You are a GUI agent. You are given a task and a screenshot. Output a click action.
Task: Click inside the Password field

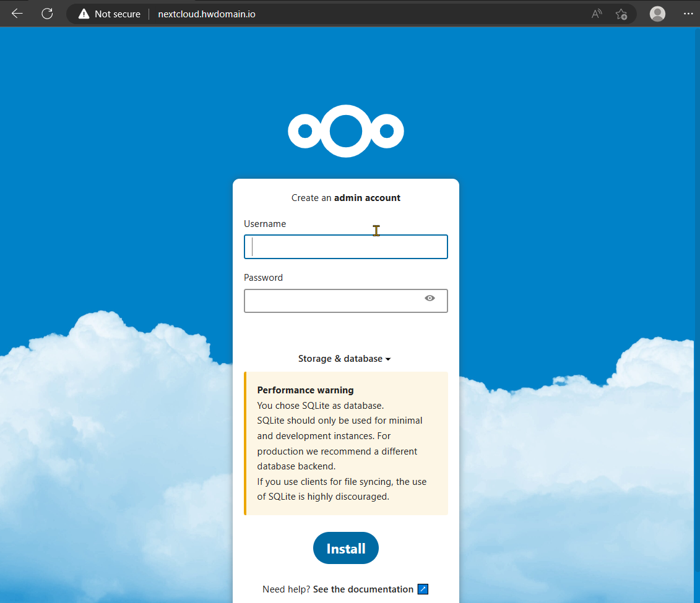point(334,301)
